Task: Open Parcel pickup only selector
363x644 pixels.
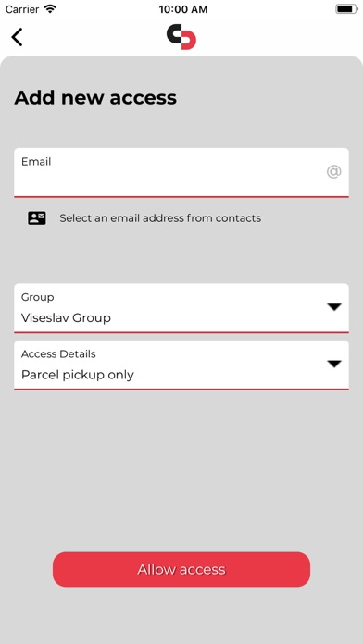Action: (x=181, y=365)
